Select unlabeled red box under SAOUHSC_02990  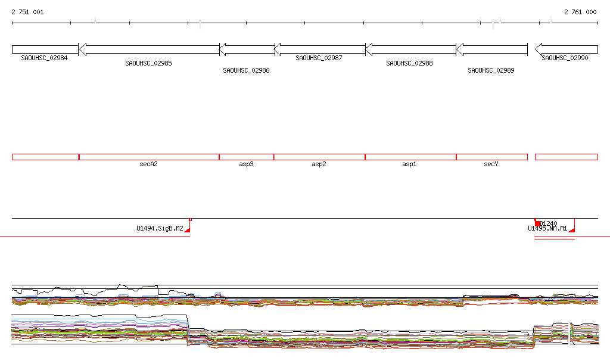pyautogui.click(x=566, y=157)
